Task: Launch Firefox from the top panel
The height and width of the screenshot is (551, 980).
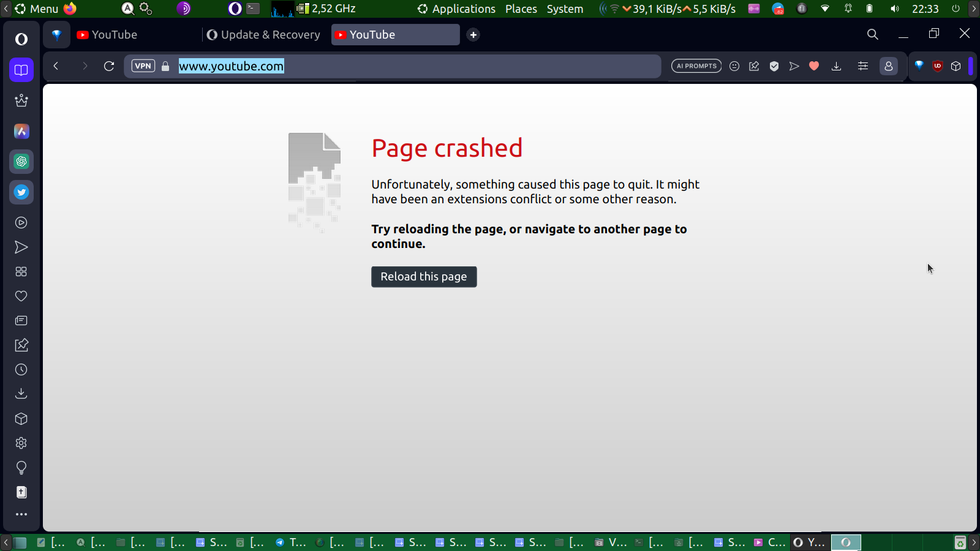Action: point(70,9)
